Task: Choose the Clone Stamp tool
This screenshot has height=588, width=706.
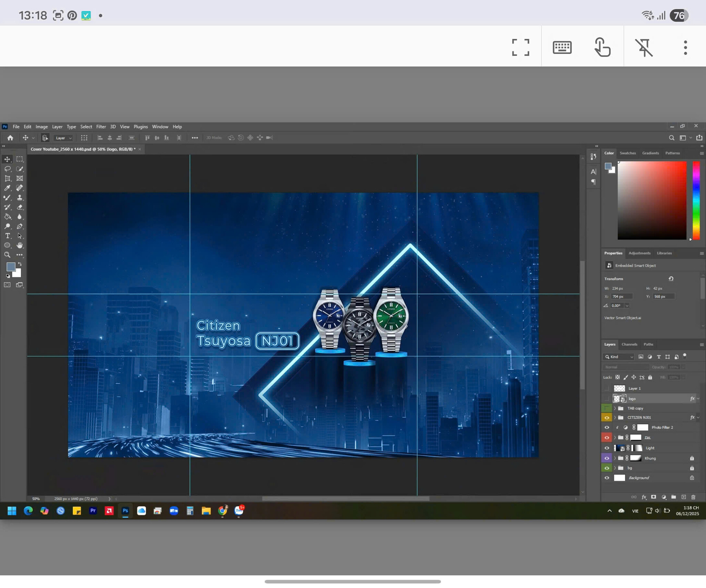Action: pos(20,198)
